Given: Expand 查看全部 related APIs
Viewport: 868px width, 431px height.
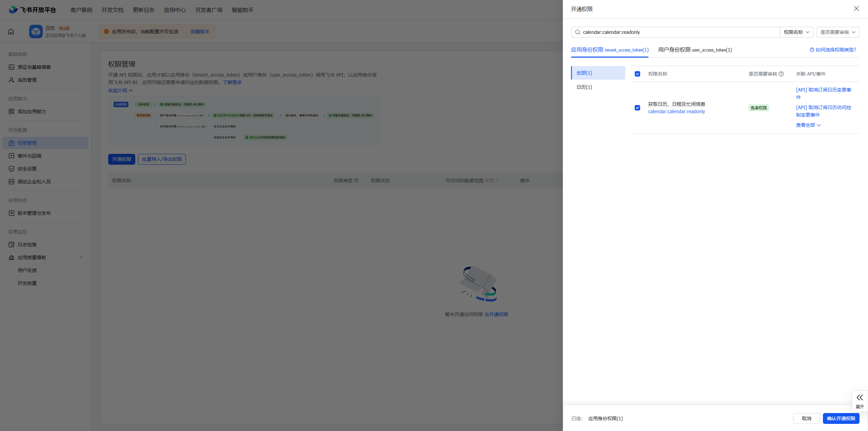Looking at the screenshot, I should pos(808,125).
